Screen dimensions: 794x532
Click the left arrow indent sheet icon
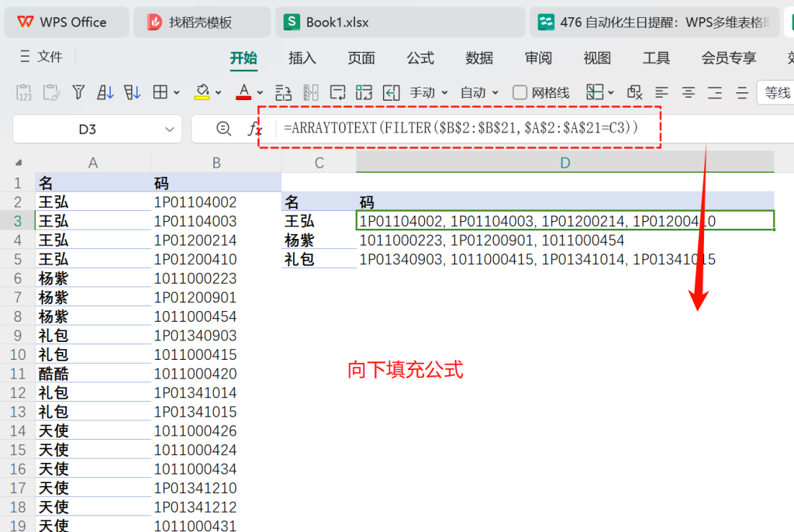tap(391, 93)
